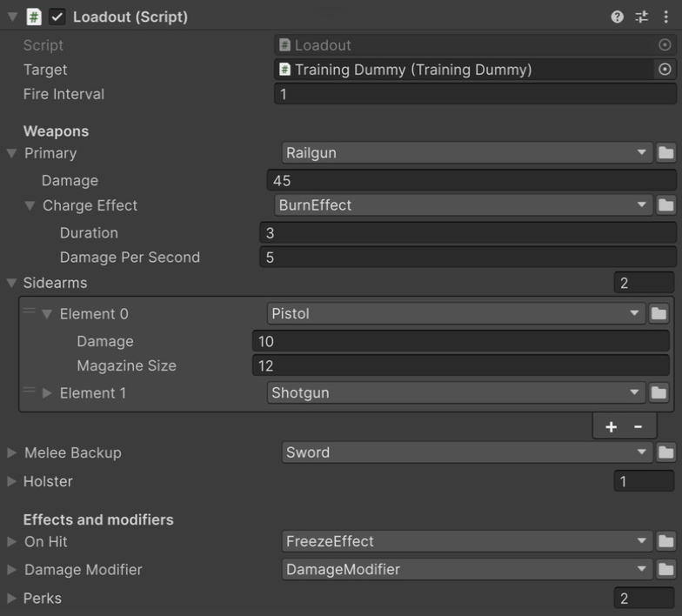
Task: Collapse the Loadout component foldout
Action: pyautogui.click(x=12, y=17)
